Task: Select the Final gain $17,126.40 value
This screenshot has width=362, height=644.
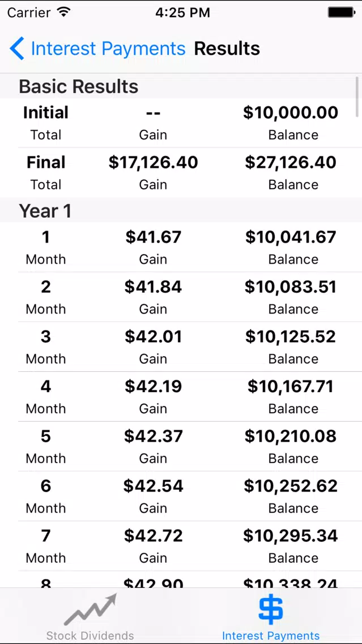Action: 153,162
